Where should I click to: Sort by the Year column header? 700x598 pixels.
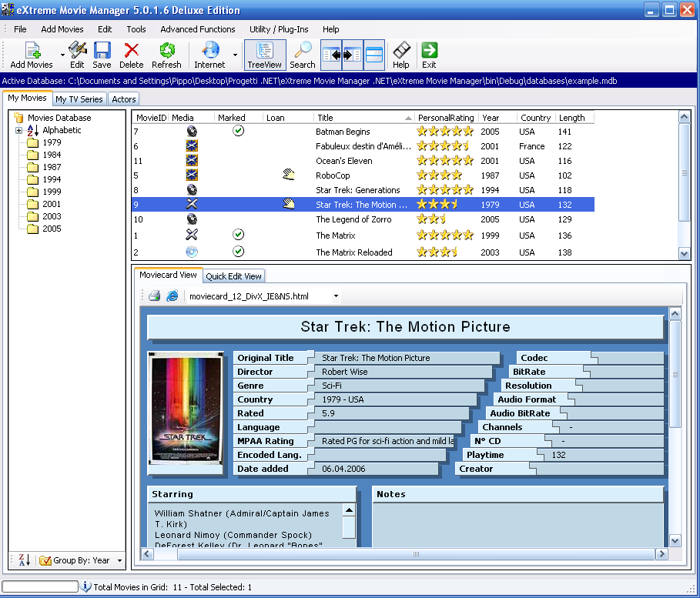497,118
